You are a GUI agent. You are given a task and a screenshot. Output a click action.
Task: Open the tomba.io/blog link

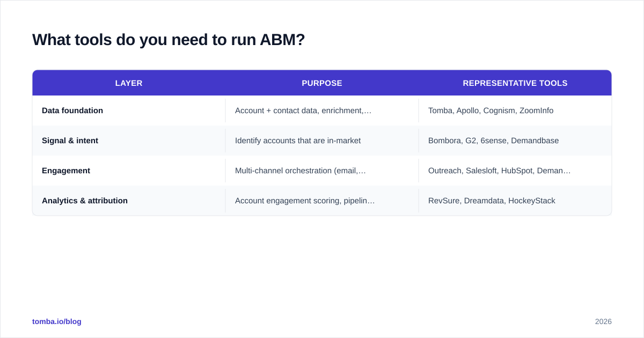(57, 321)
